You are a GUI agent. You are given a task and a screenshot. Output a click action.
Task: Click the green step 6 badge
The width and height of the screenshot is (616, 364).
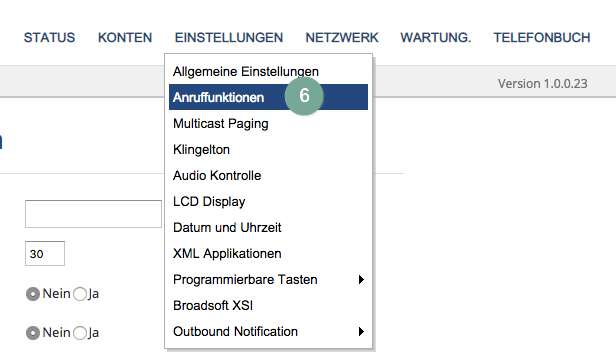click(x=304, y=96)
